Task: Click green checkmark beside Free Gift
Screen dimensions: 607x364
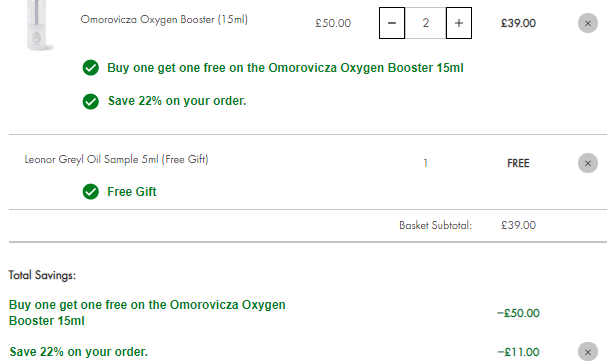Action: point(91,192)
